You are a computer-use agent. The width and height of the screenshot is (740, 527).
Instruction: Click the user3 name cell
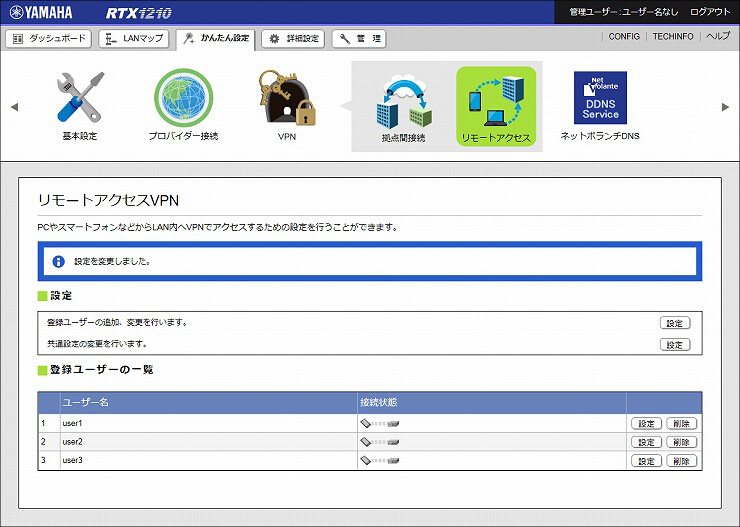click(209, 460)
